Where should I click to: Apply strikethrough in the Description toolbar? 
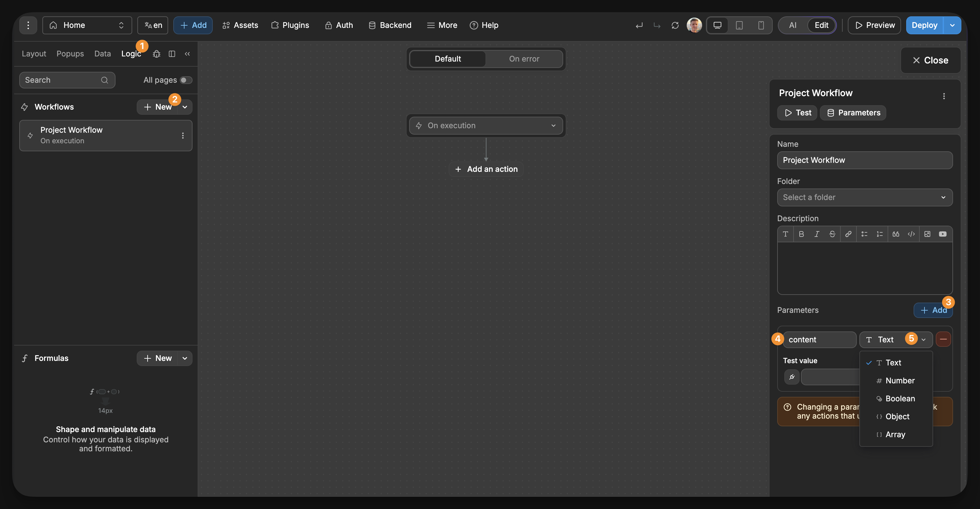[832, 234]
